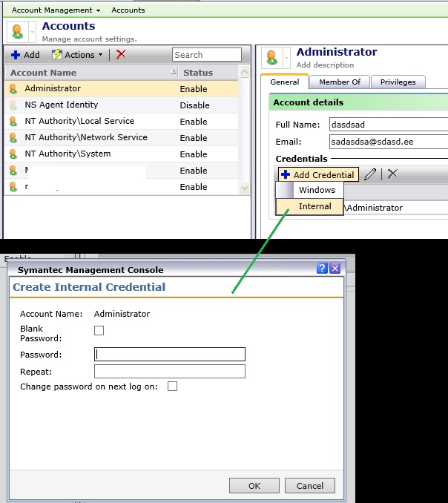Click the Cancel button
This screenshot has height=503, width=448.
pos(310,486)
